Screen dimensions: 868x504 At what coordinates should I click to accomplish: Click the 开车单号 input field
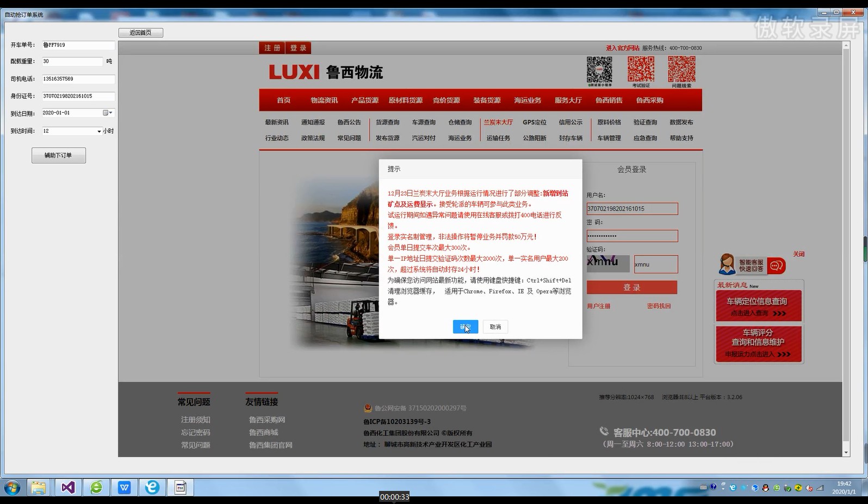[x=78, y=45]
